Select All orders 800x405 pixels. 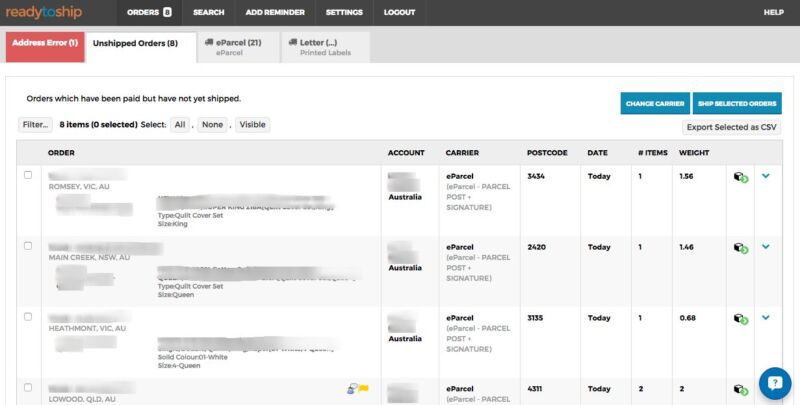pyautogui.click(x=180, y=124)
